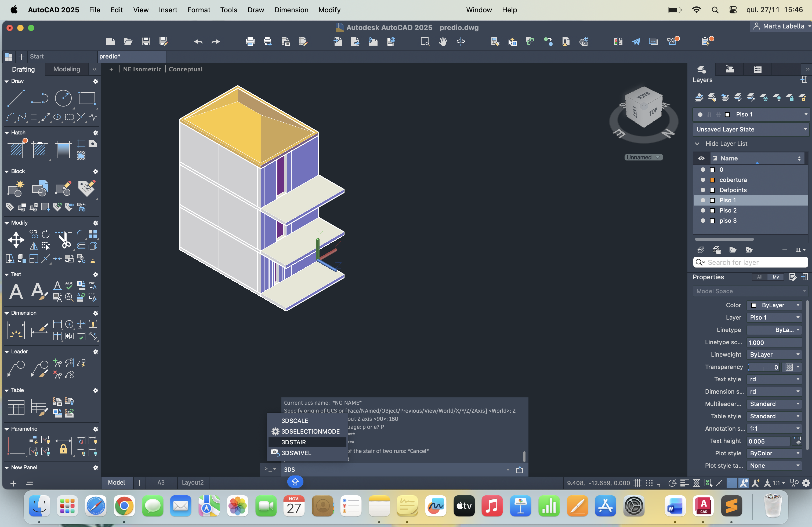
Task: Click the Conceptual visual style label
Action: (185, 69)
